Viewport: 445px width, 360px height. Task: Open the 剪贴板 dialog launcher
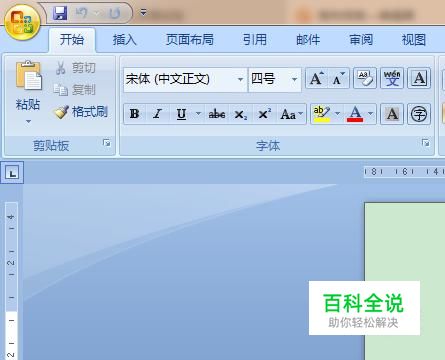coord(107,143)
